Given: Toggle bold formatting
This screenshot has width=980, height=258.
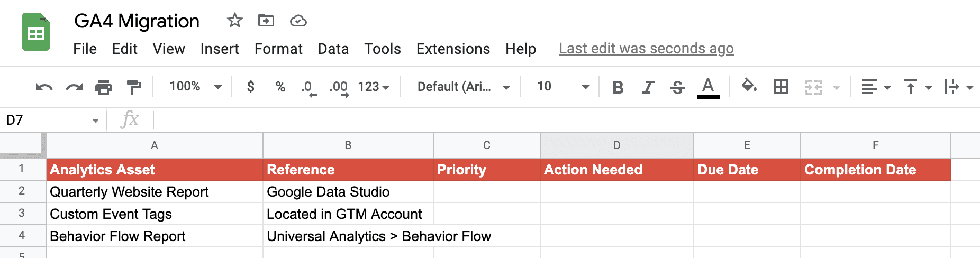Looking at the screenshot, I should (618, 87).
